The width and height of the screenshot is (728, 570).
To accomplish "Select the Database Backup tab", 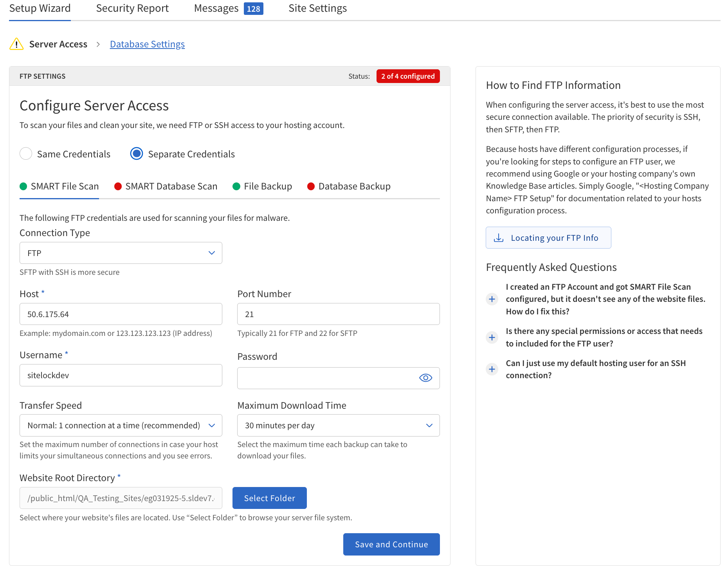I will point(349,186).
